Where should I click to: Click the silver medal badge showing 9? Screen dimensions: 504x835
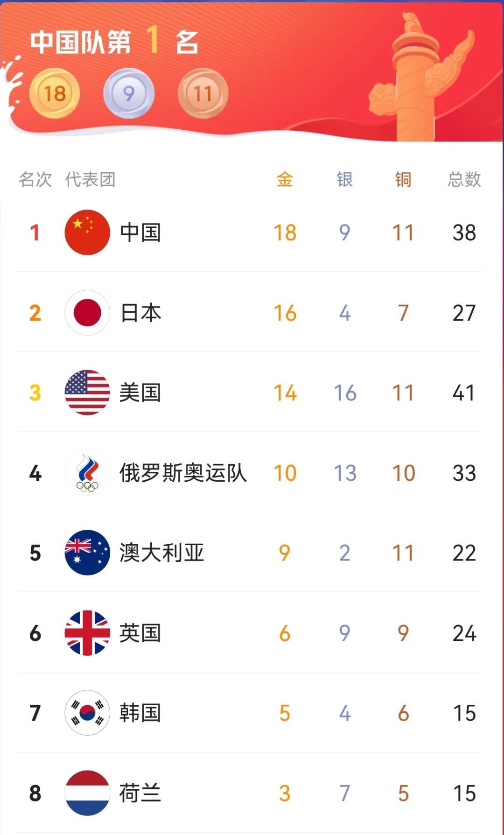(x=129, y=93)
